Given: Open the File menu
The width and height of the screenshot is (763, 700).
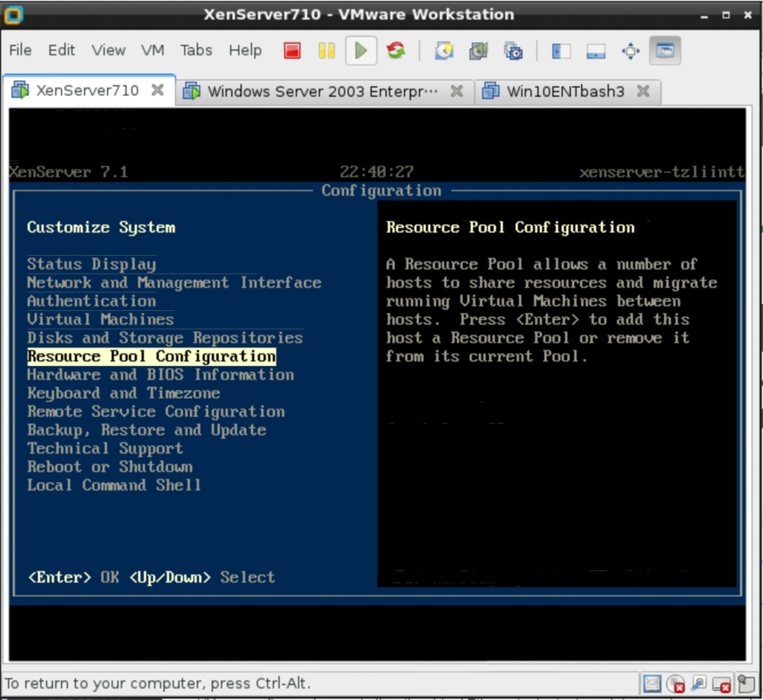Looking at the screenshot, I should coord(20,50).
